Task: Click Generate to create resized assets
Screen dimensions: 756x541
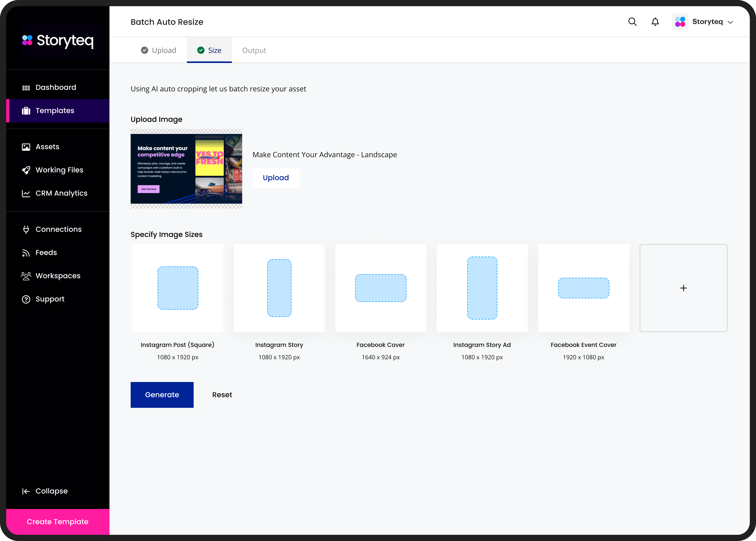Action: 162,395
